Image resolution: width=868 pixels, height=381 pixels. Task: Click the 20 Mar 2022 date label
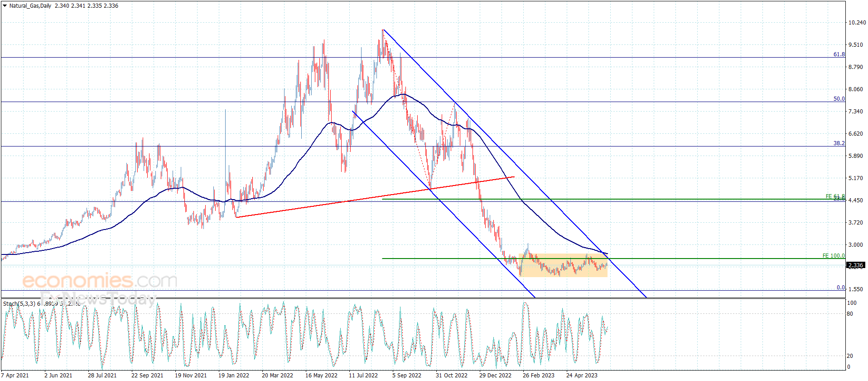pyautogui.click(x=277, y=375)
